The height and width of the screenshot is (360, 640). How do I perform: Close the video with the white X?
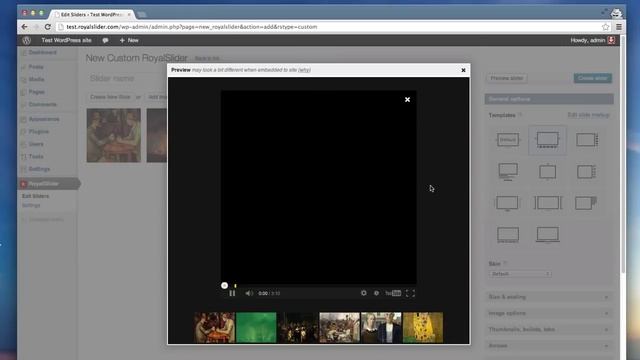click(x=407, y=99)
